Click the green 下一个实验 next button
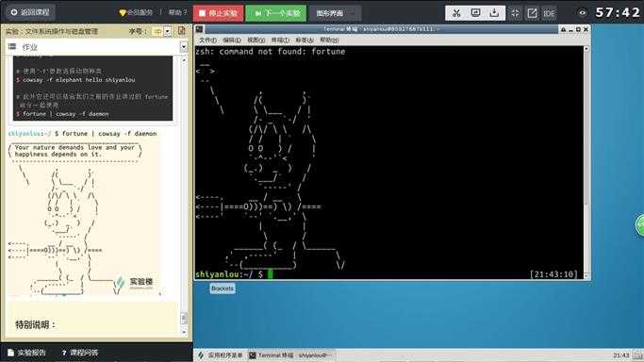Screen dimensions: 644x362 click(276, 13)
